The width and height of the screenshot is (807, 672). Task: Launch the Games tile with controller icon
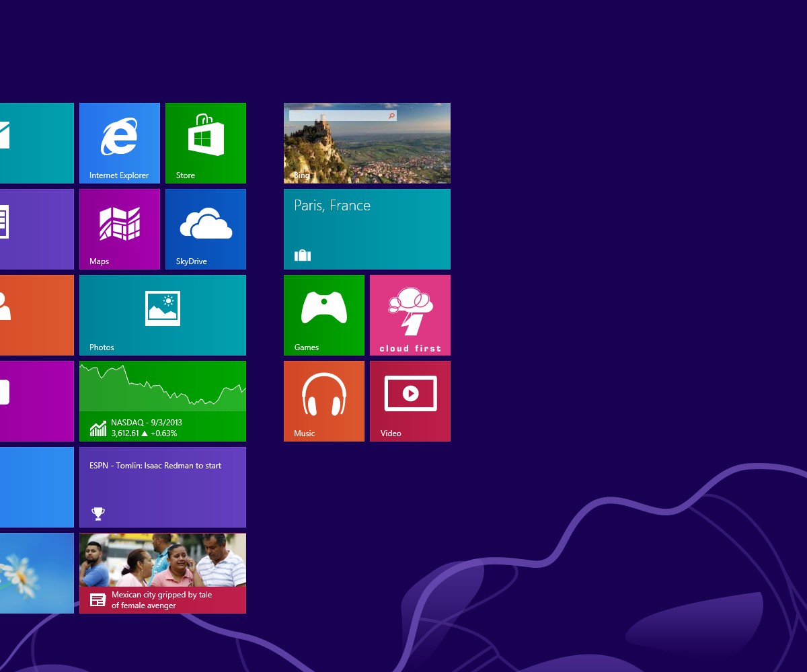pos(324,315)
